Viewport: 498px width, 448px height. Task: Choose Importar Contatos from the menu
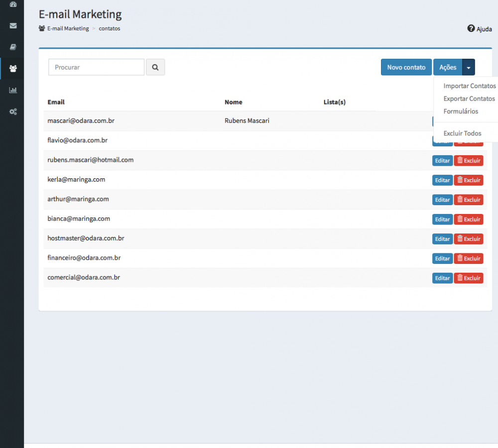click(469, 86)
